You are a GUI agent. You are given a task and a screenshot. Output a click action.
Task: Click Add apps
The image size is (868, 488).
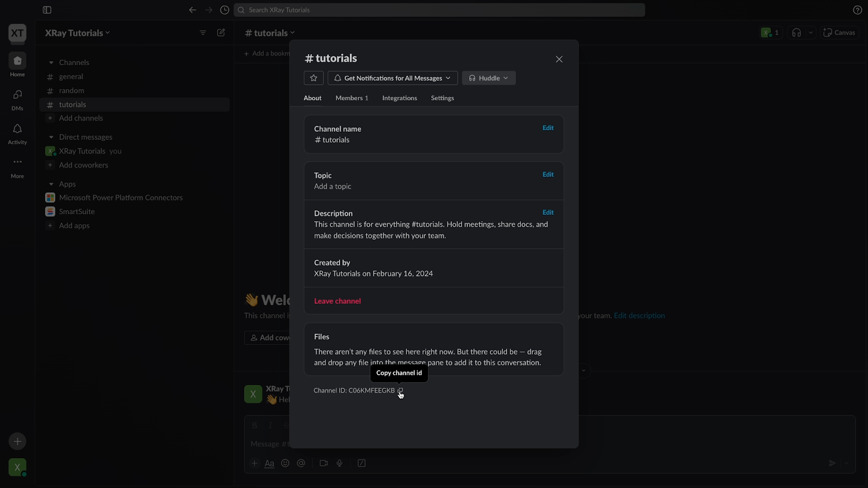tap(74, 226)
